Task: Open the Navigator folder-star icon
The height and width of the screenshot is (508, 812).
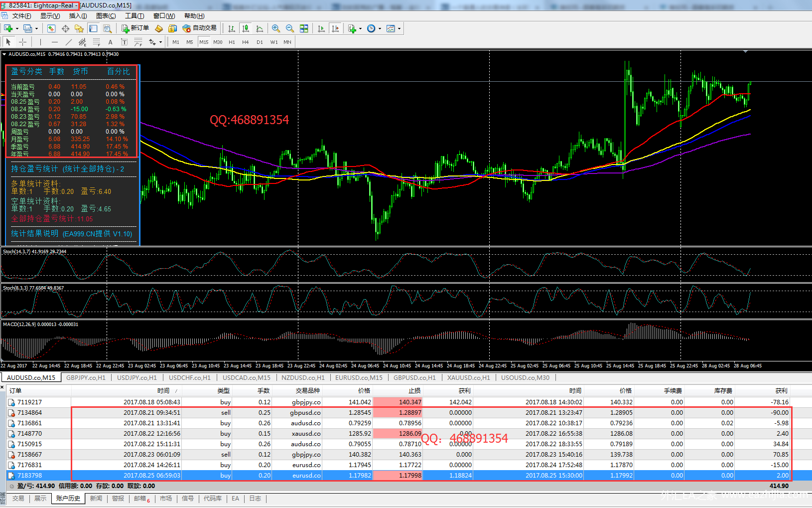Action: [79, 28]
